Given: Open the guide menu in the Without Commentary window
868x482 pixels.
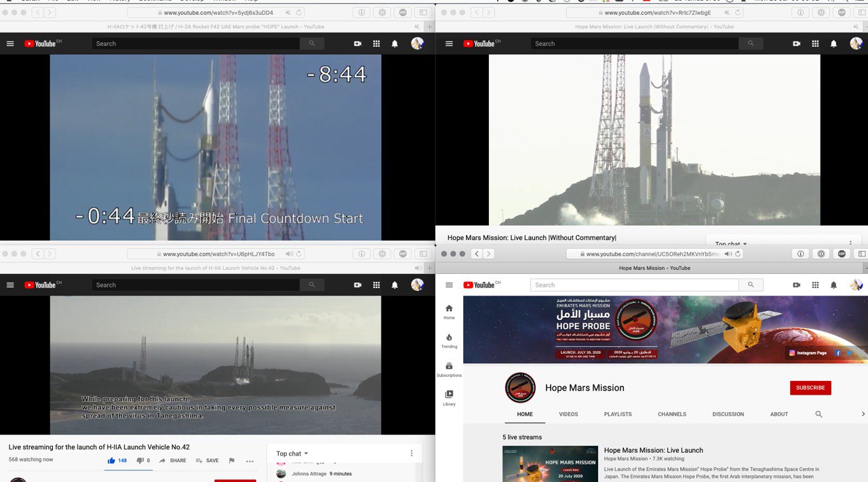Looking at the screenshot, I should [449, 43].
